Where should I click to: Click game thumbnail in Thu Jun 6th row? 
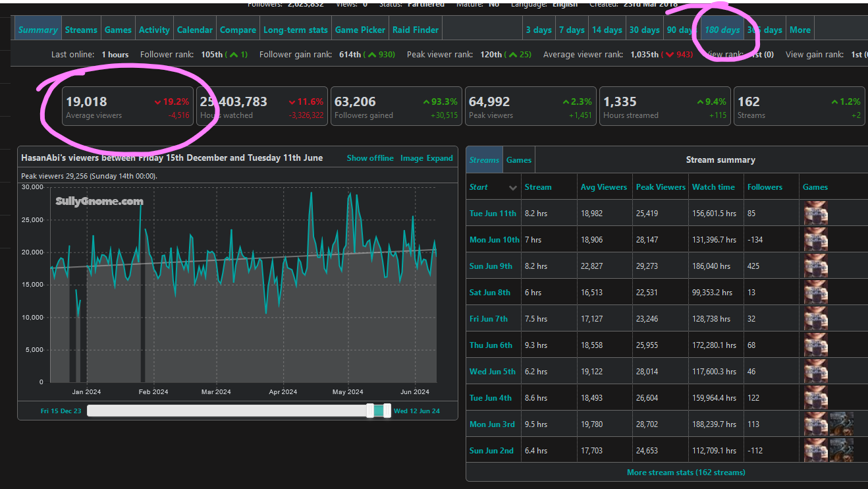[816, 345]
